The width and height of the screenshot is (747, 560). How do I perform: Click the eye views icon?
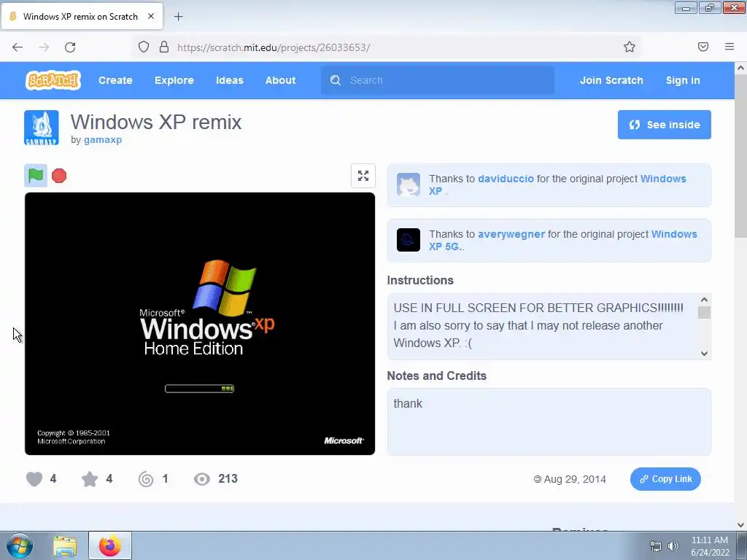[202, 479]
